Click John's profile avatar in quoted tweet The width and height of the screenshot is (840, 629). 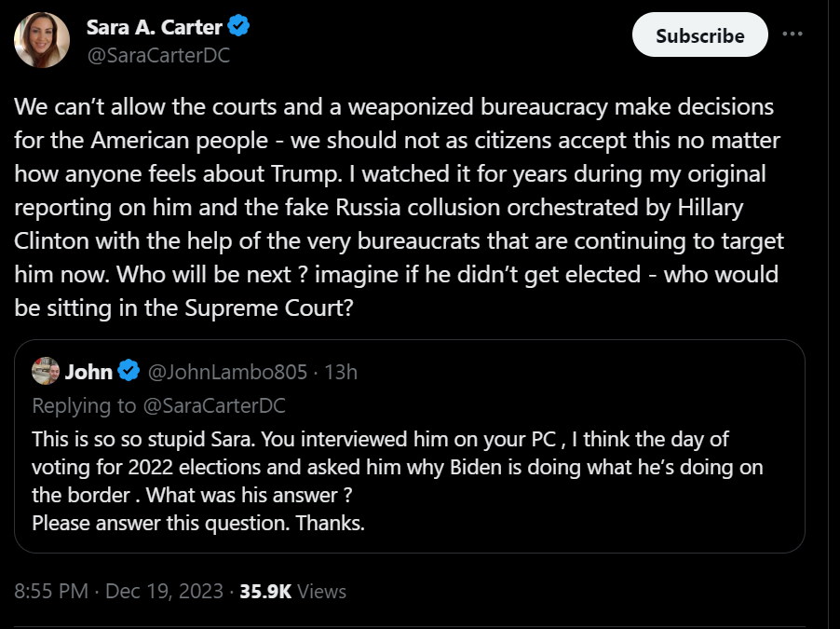pyautogui.click(x=45, y=371)
